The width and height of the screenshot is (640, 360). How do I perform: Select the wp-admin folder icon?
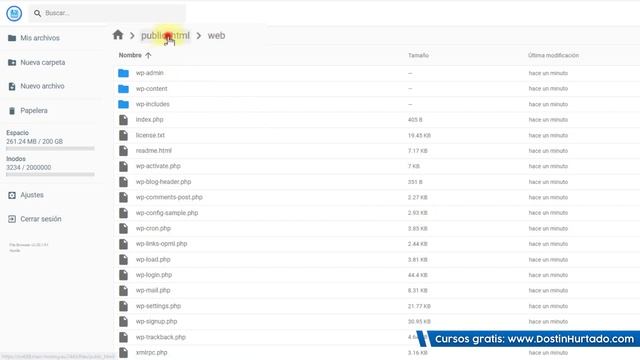tap(123, 73)
